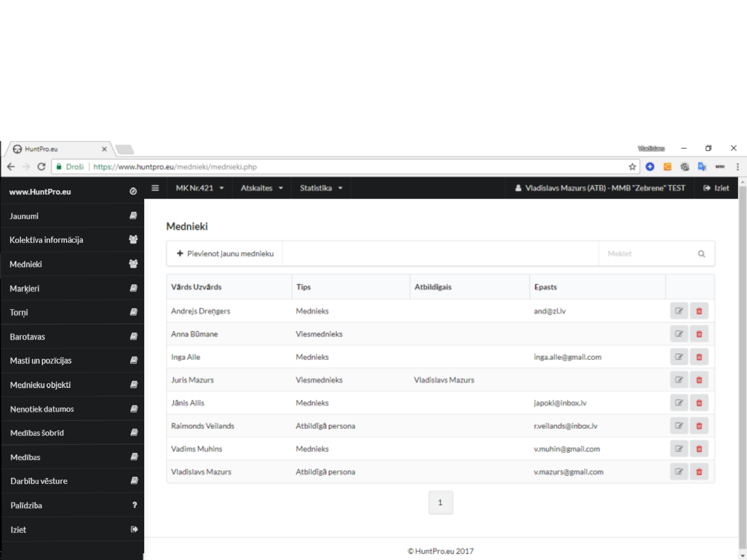Click the Vladislavs Mazurs (ATB) user label
Image resolution: width=747 pixels, height=560 pixels.
(600, 188)
